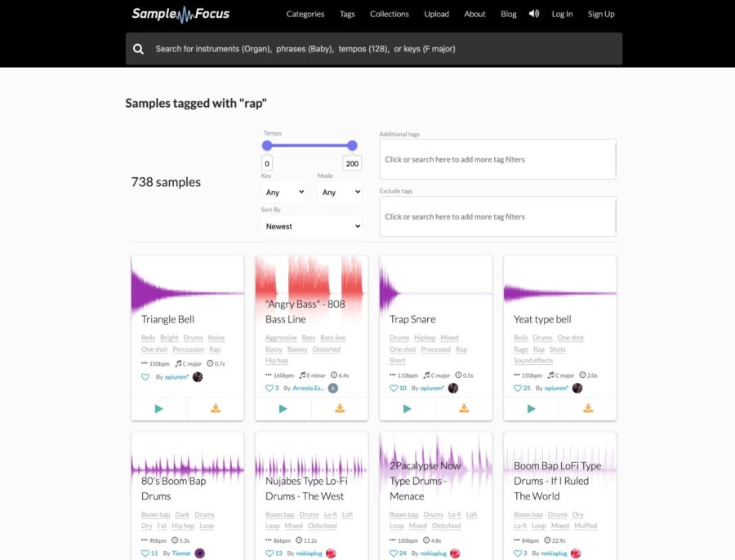Viewport: 735px width, 560px height.
Task: Download the Nujabes Type Lo-Fi Drums sample
Action: tap(340, 558)
